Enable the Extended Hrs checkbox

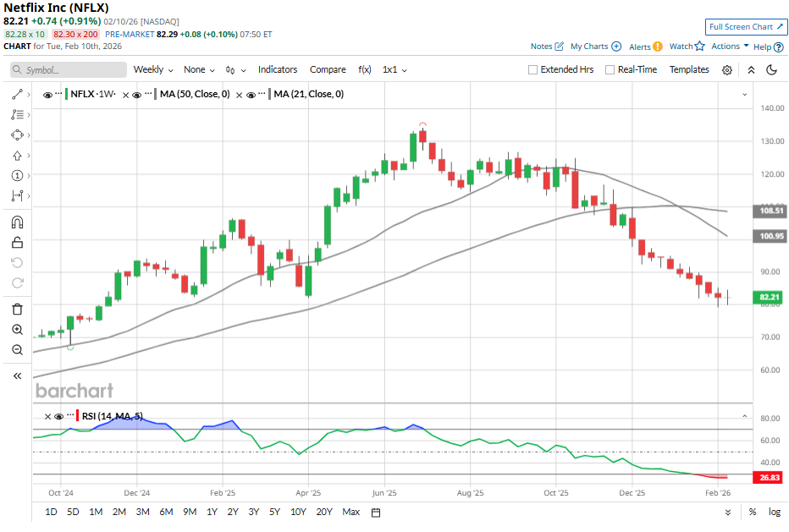532,70
